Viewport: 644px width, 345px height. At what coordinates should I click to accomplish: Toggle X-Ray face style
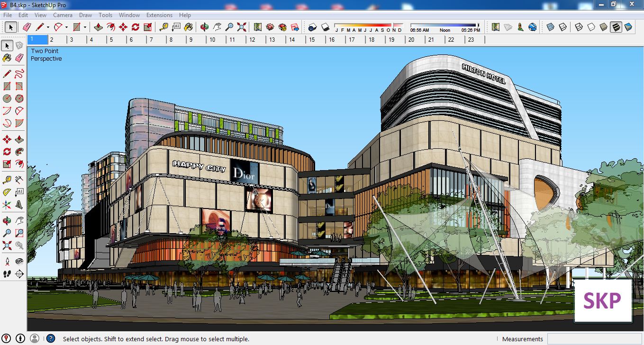click(x=550, y=27)
